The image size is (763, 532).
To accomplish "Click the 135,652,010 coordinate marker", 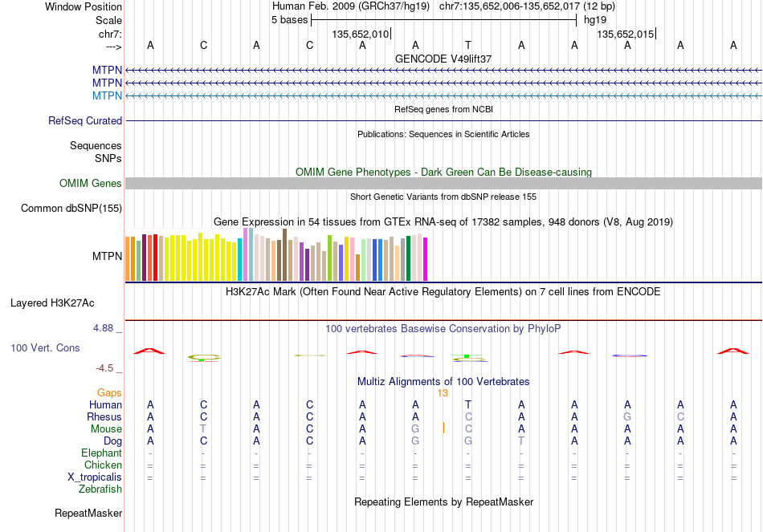I will (361, 34).
